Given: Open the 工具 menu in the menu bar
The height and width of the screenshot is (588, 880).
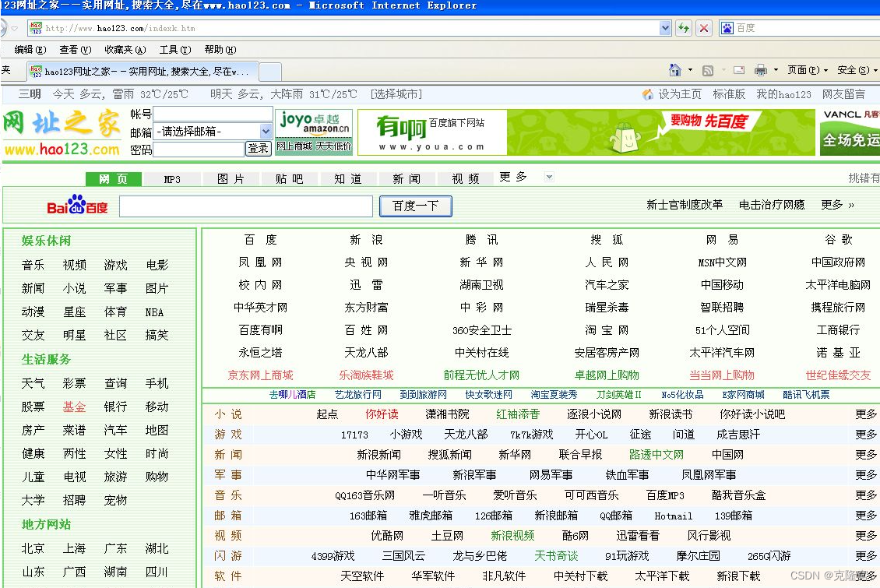Looking at the screenshot, I should [175, 49].
